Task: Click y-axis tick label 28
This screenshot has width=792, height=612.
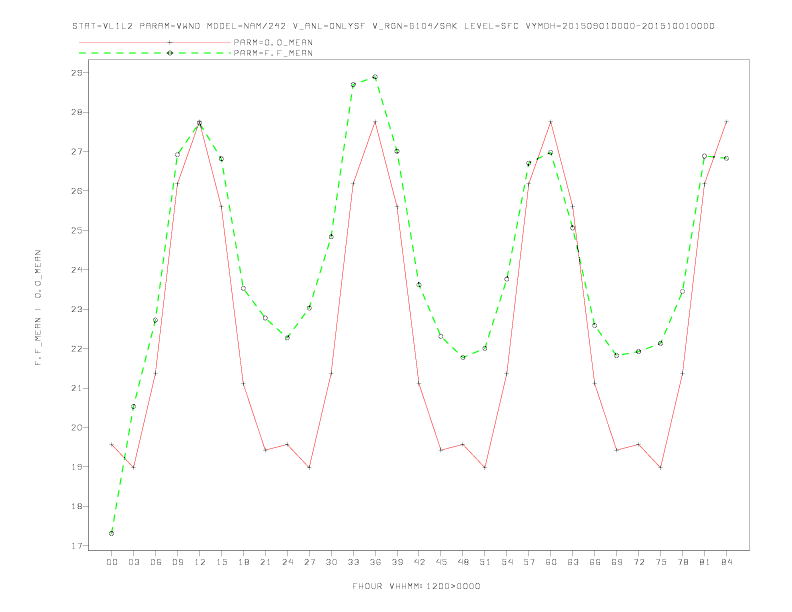Action: coord(77,112)
